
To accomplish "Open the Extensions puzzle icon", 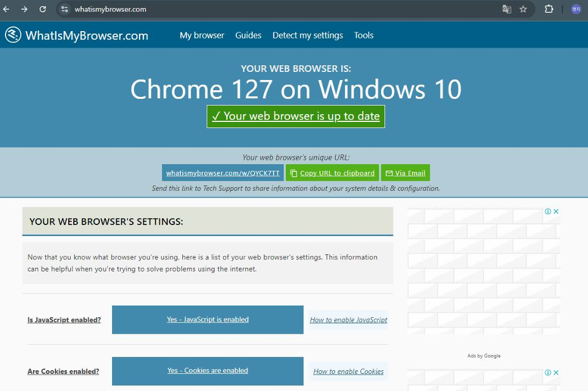I will (549, 9).
